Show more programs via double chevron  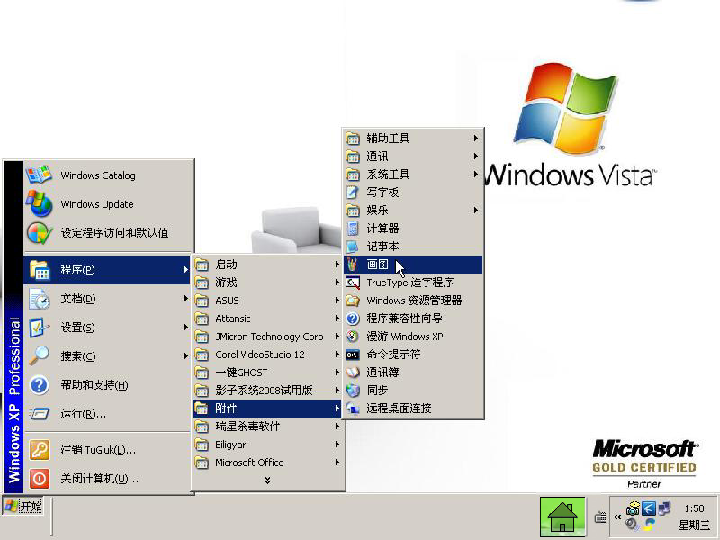click(x=267, y=480)
